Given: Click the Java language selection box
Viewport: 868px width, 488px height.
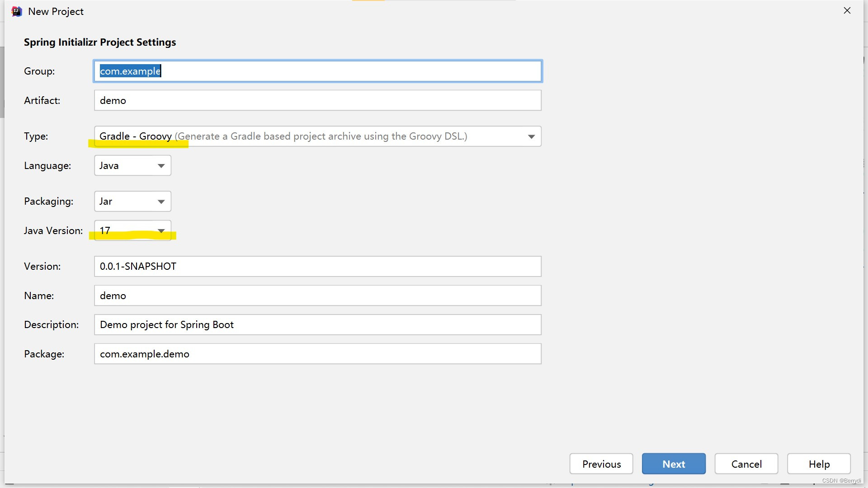Looking at the screenshot, I should [124, 166].
